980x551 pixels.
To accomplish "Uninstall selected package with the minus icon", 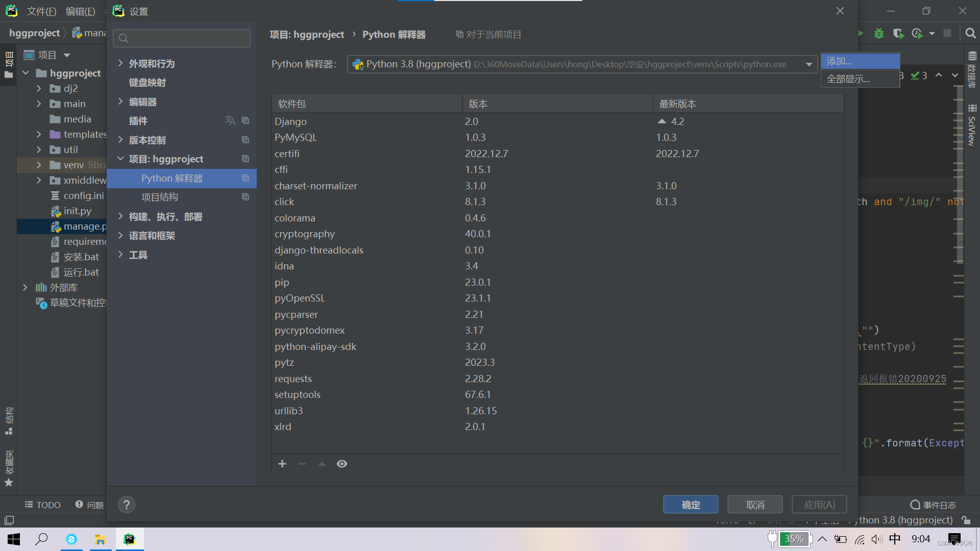I will tap(302, 464).
